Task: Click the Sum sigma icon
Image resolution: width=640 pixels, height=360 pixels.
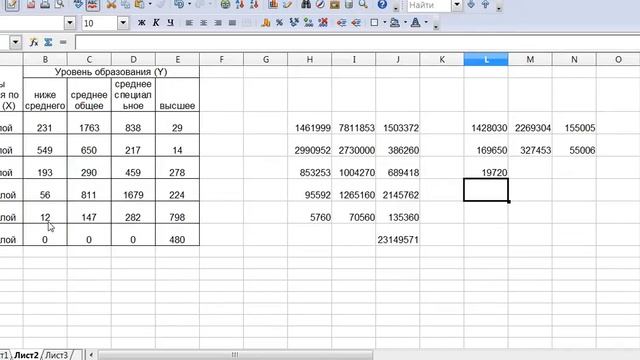Action: (48, 42)
